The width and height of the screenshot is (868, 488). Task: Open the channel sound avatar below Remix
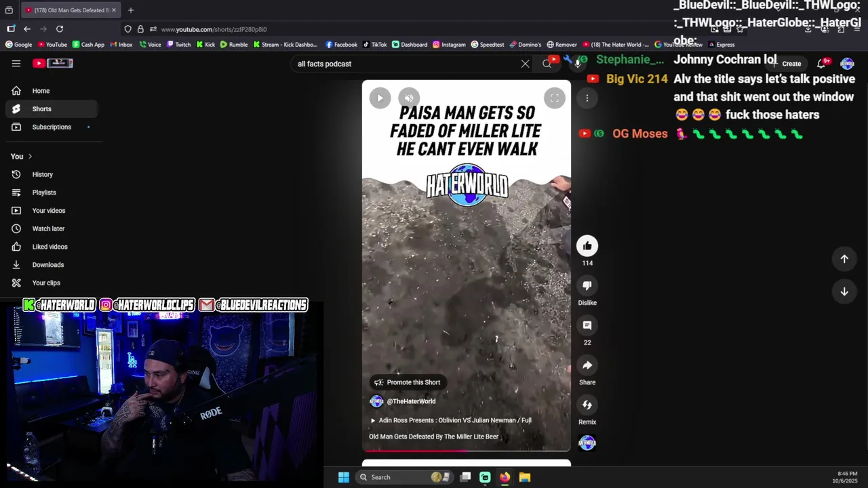click(587, 443)
